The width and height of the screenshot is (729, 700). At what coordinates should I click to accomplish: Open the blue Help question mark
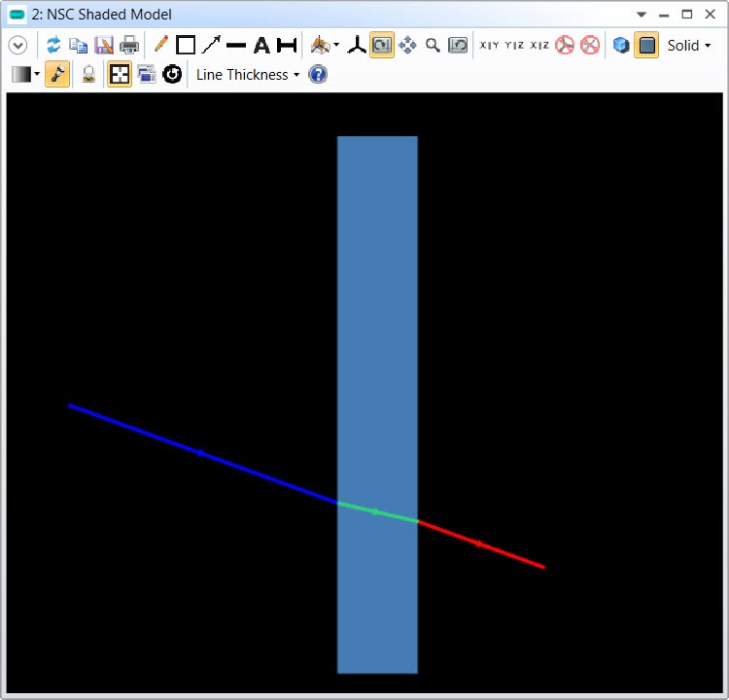pos(318,75)
